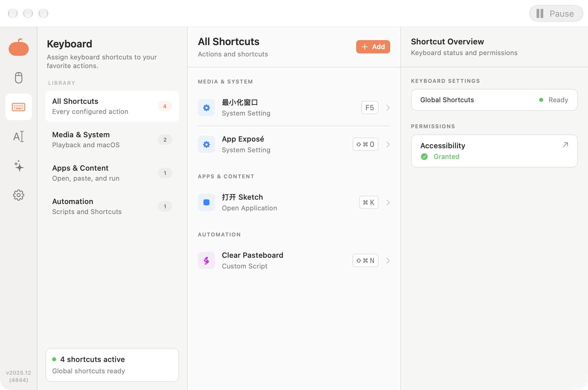Click the ⇧⌘N shortcut badge
The height and width of the screenshot is (390, 588).
coord(365,260)
